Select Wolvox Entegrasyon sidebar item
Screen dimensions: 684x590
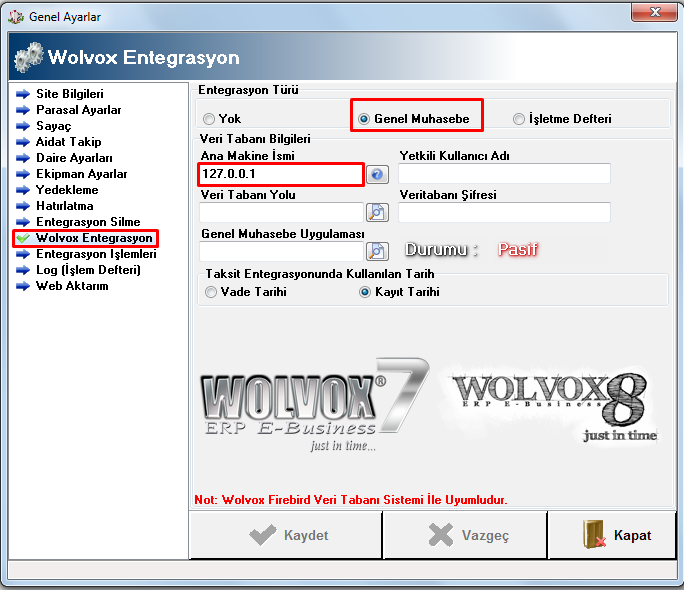coord(94,238)
